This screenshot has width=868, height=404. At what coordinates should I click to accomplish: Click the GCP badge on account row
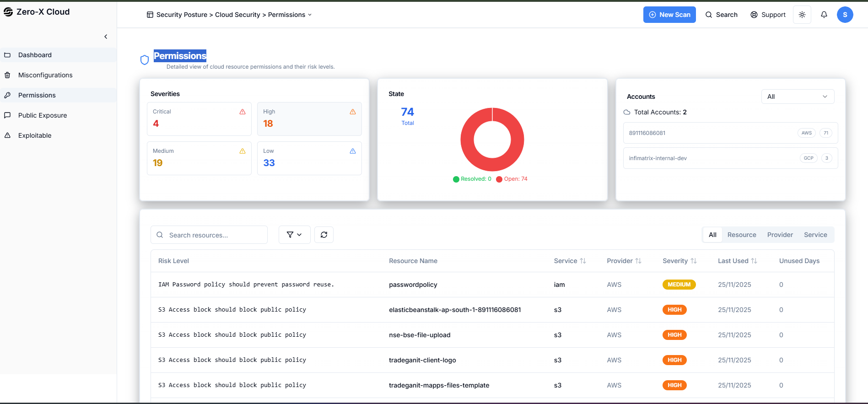(809, 158)
